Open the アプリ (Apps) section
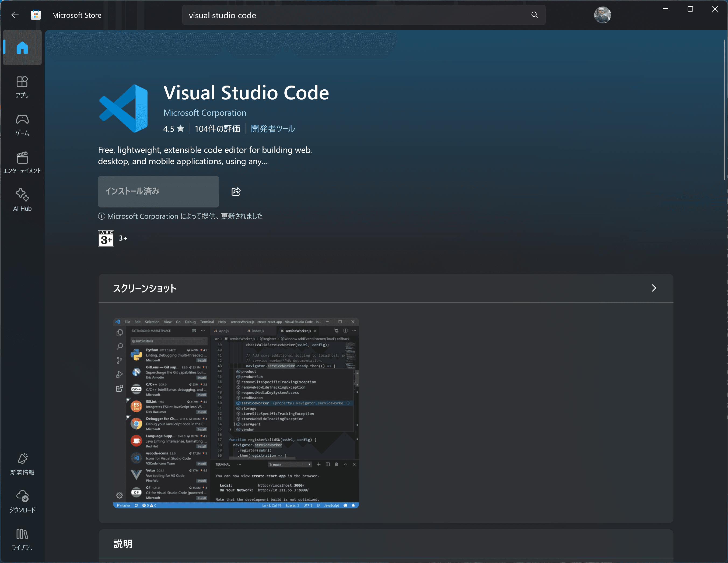The width and height of the screenshot is (728, 563). [x=22, y=87]
